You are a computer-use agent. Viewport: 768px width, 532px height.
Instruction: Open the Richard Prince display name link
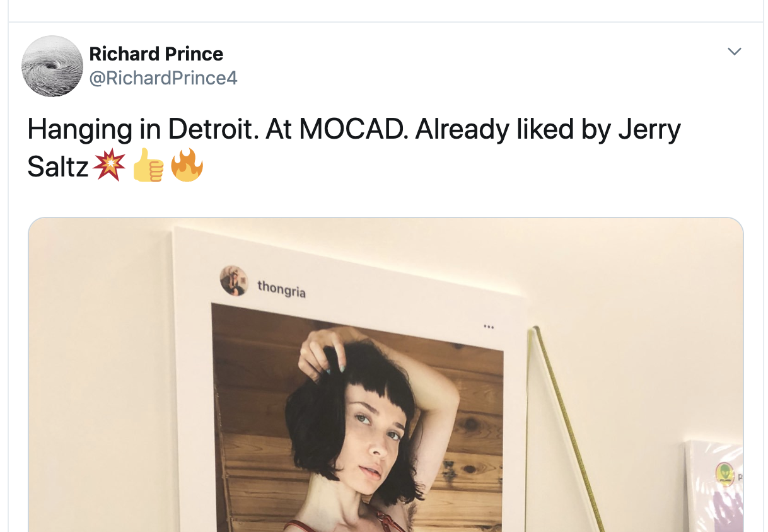pos(156,54)
